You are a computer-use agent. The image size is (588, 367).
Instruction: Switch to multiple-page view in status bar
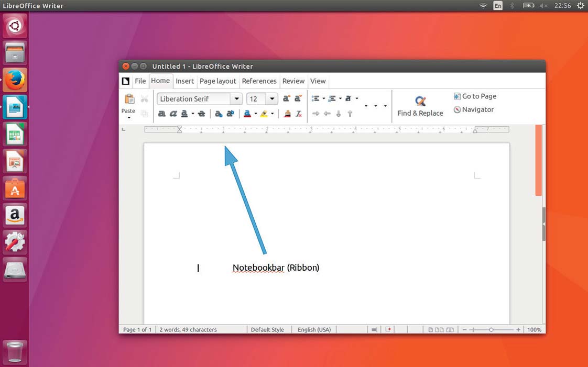coord(439,329)
